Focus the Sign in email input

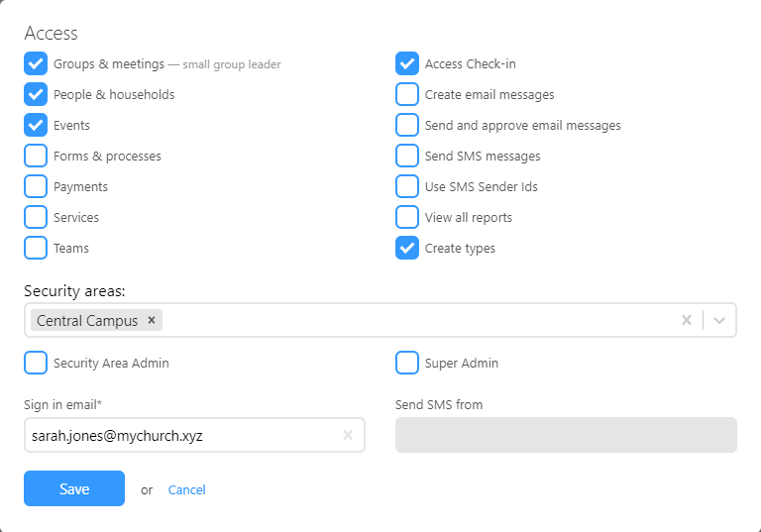coord(194,435)
